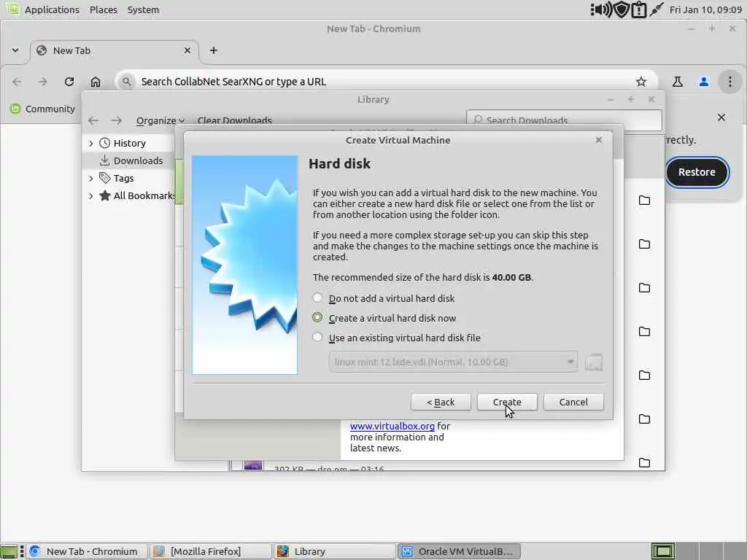Open the existing hard disk file dropdown
The height and width of the screenshot is (560, 747).
click(x=453, y=362)
